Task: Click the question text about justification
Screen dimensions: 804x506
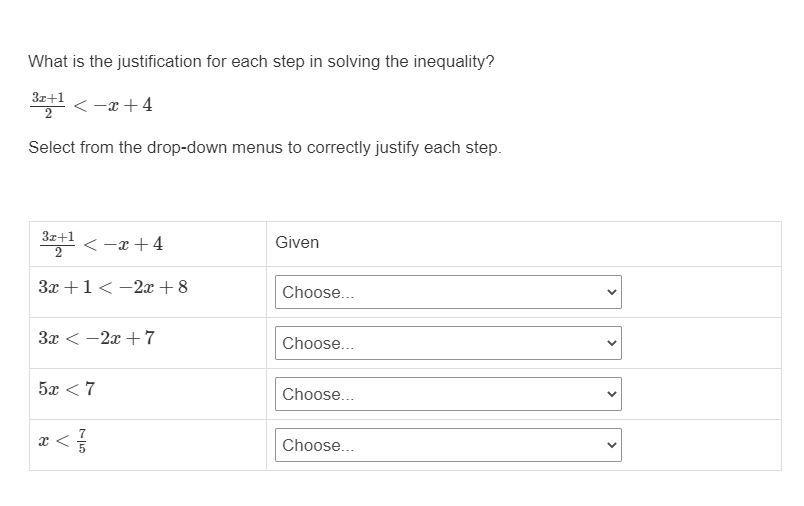Action: (261, 62)
